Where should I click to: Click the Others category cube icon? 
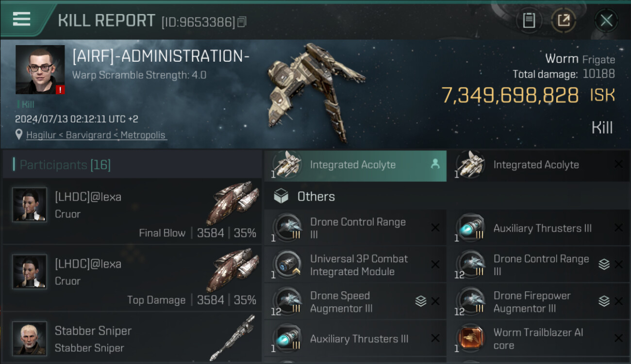tap(281, 197)
